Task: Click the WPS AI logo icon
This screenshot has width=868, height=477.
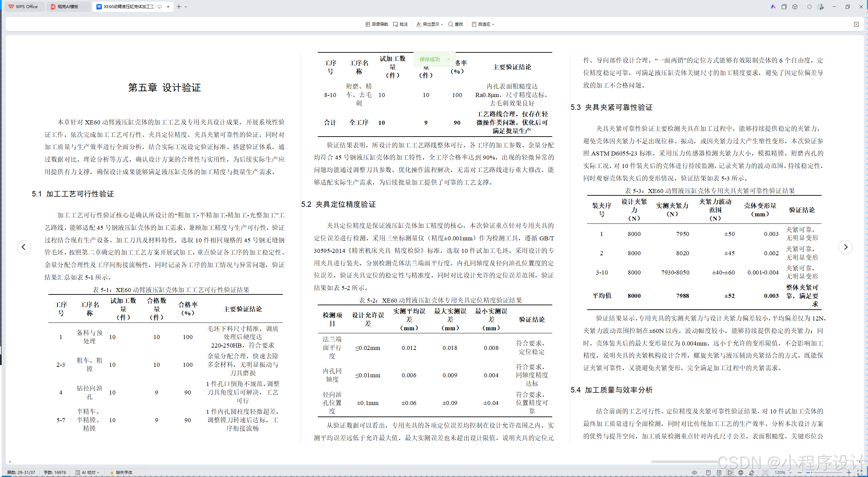Action: [773, 6]
